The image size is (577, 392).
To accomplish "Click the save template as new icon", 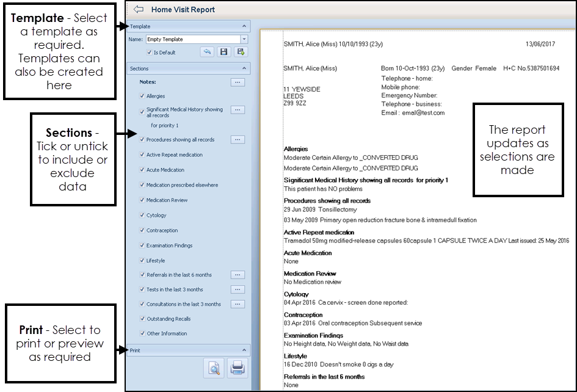I will [241, 53].
